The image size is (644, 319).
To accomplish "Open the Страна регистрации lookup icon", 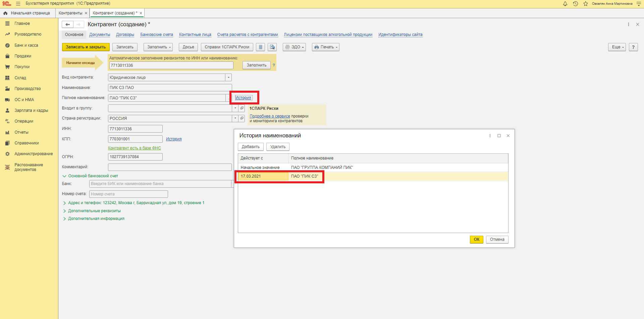I will coord(242,118).
